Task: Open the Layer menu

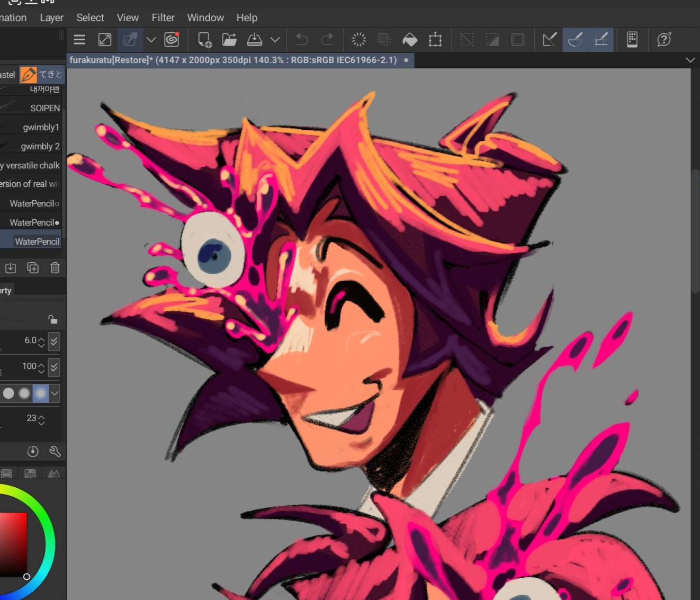Action: (x=51, y=17)
